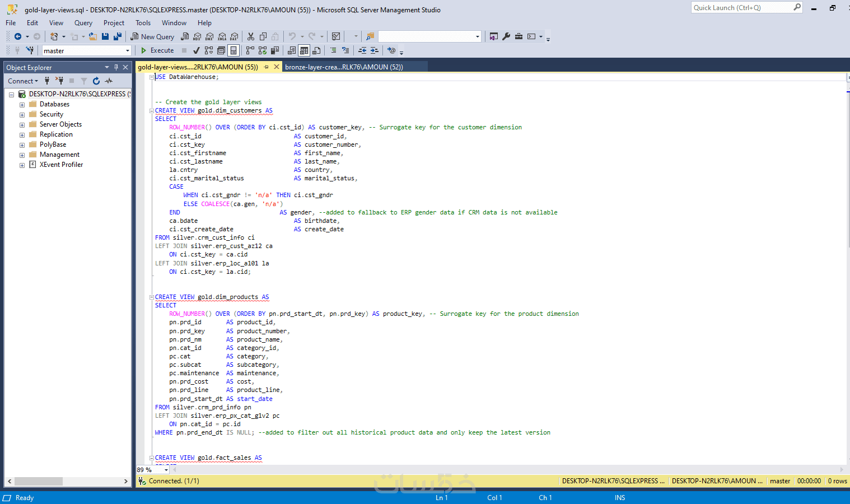
Task: Open the Toolbox icon
Action: tap(519, 36)
